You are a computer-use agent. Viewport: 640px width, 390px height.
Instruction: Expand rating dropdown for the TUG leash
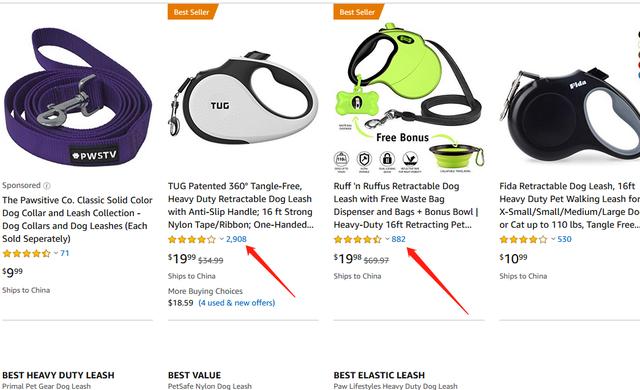(x=222, y=239)
